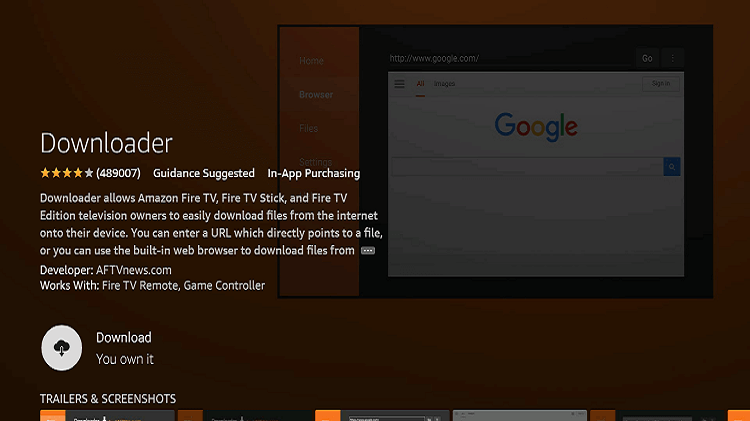Click the 'Downloader' app title
The width and height of the screenshot is (750, 421).
106,143
